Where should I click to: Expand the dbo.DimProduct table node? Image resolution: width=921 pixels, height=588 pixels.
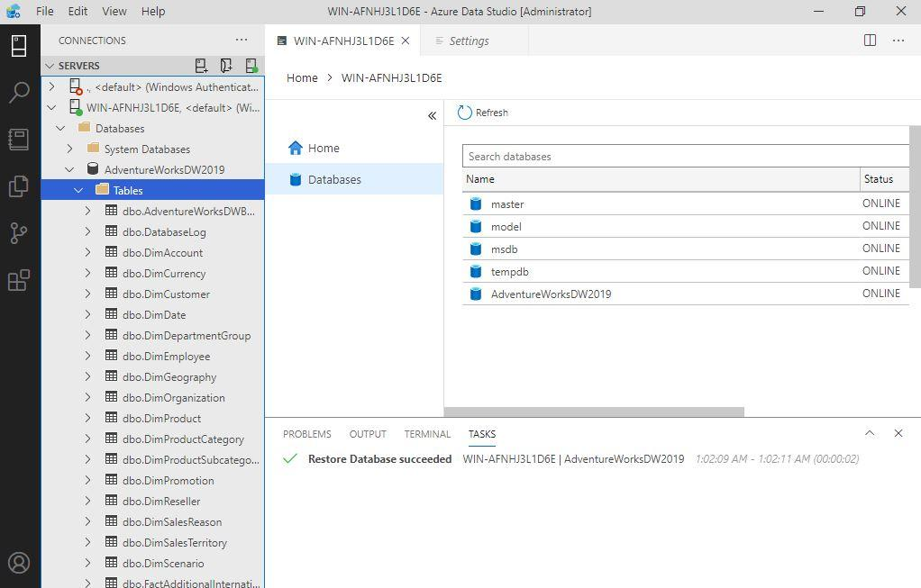tap(87, 418)
